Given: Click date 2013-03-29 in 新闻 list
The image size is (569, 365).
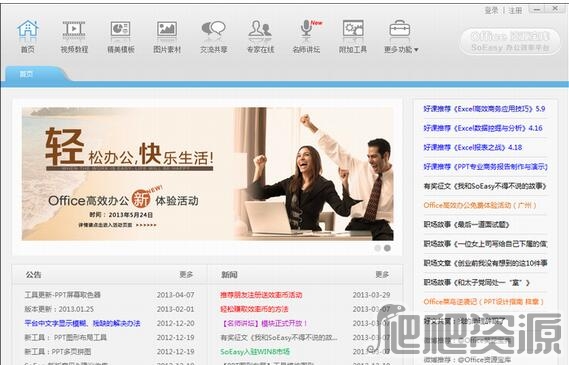Looking at the screenshot, I should (x=371, y=295).
